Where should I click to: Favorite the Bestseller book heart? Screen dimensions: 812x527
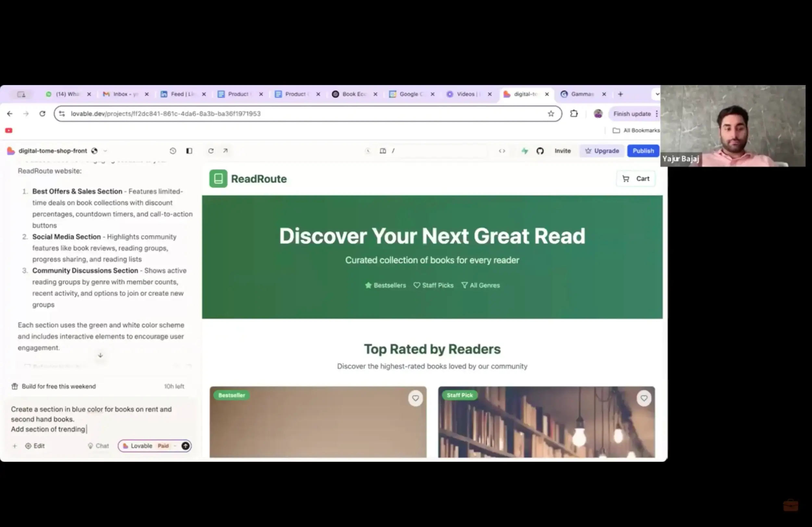[415, 398]
